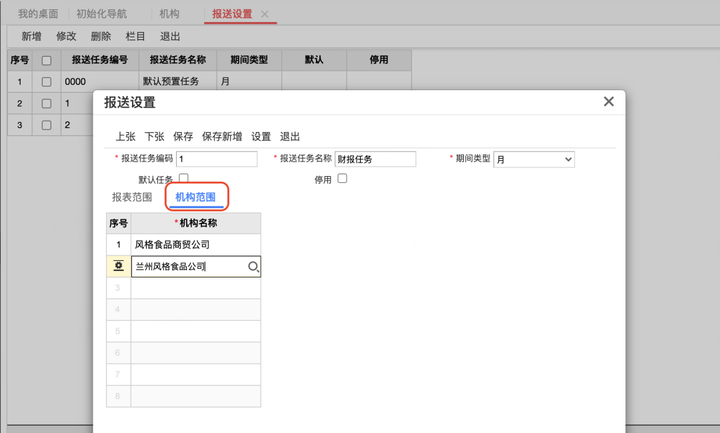Select the 机构范围 tab
The width and height of the screenshot is (720, 433).
(195, 197)
